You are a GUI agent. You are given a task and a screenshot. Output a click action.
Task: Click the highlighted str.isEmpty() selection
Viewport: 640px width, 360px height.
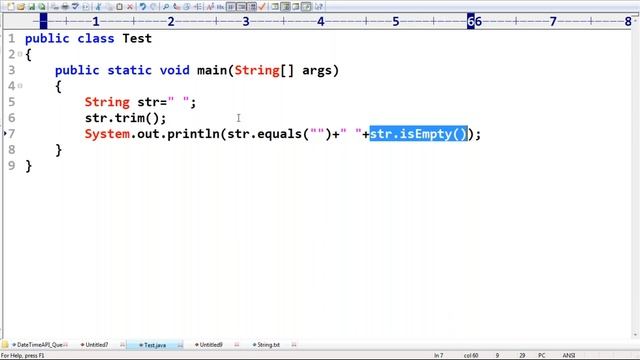coord(418,134)
